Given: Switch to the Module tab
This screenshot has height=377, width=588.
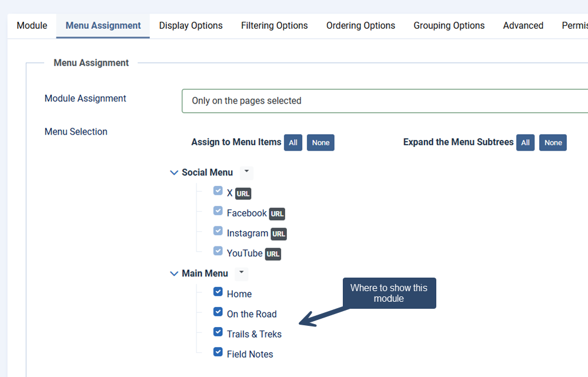Looking at the screenshot, I should point(32,25).
